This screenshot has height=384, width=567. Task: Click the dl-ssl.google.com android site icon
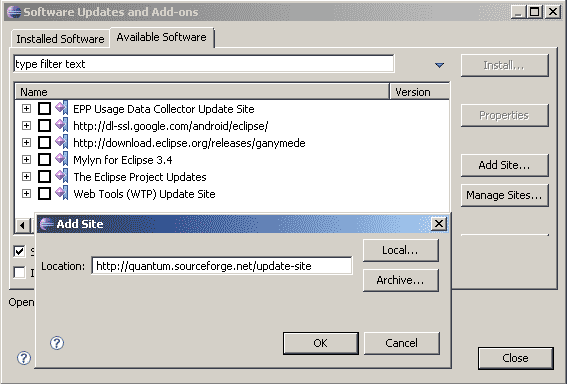pyautogui.click(x=61, y=125)
